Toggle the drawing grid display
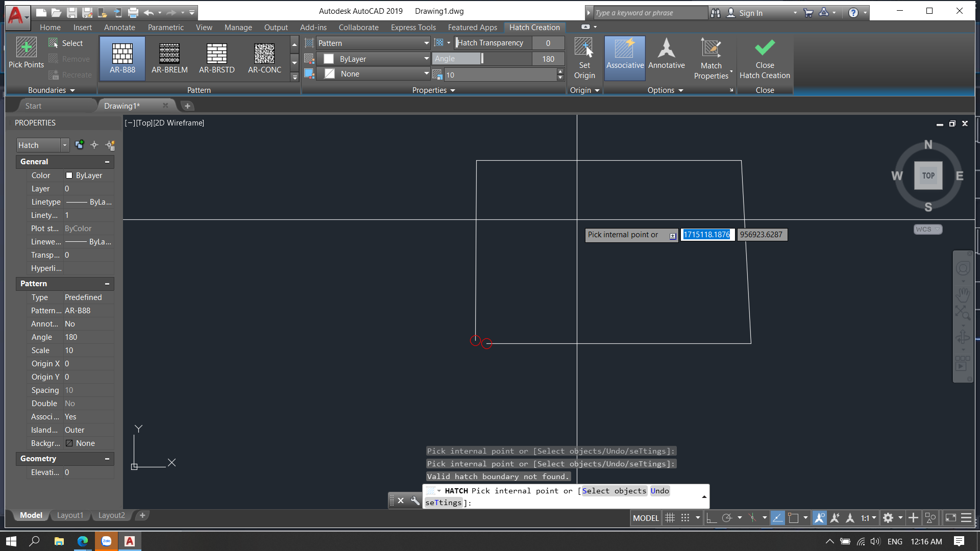Screen dimensions: 980x551 point(670,518)
